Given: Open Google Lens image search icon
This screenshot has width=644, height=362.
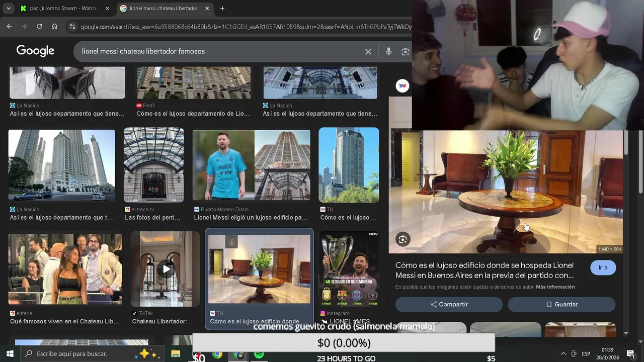Looking at the screenshot, I should pyautogui.click(x=405, y=51).
